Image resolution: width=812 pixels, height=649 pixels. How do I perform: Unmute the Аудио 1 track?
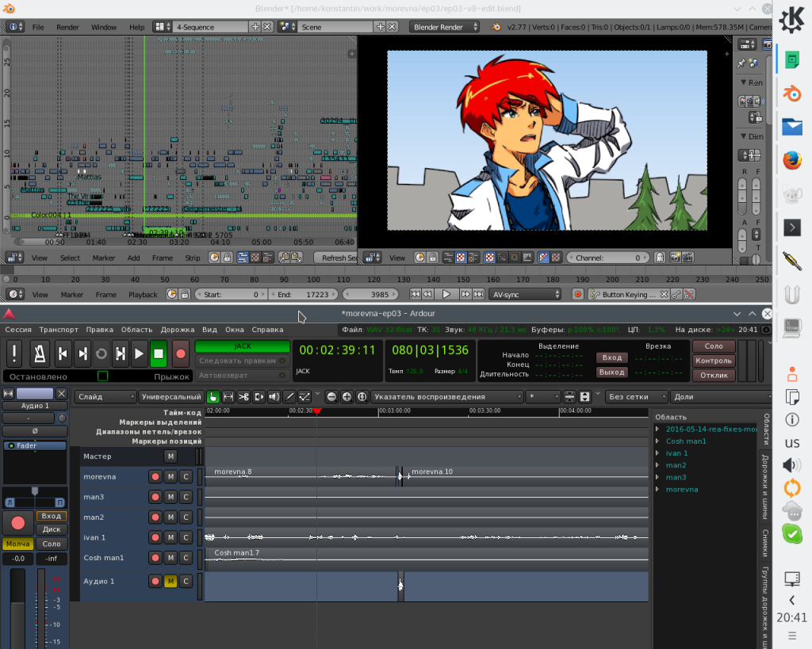pos(170,581)
